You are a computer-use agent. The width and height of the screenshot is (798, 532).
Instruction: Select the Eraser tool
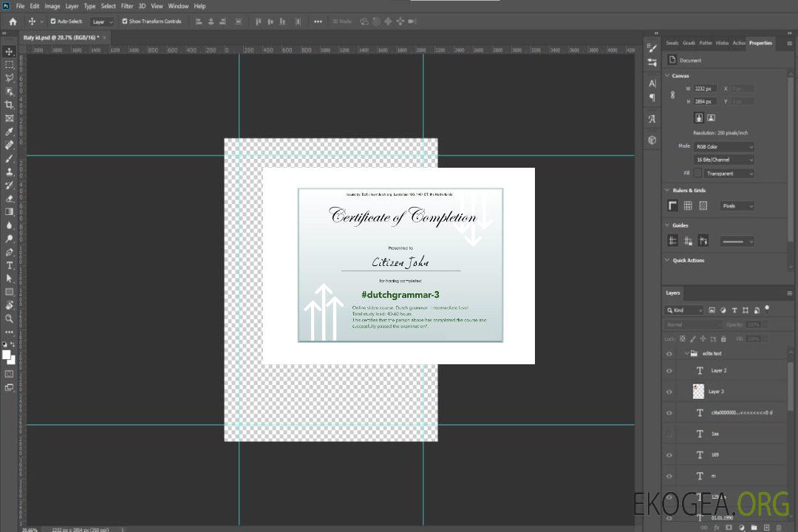pos(9,198)
